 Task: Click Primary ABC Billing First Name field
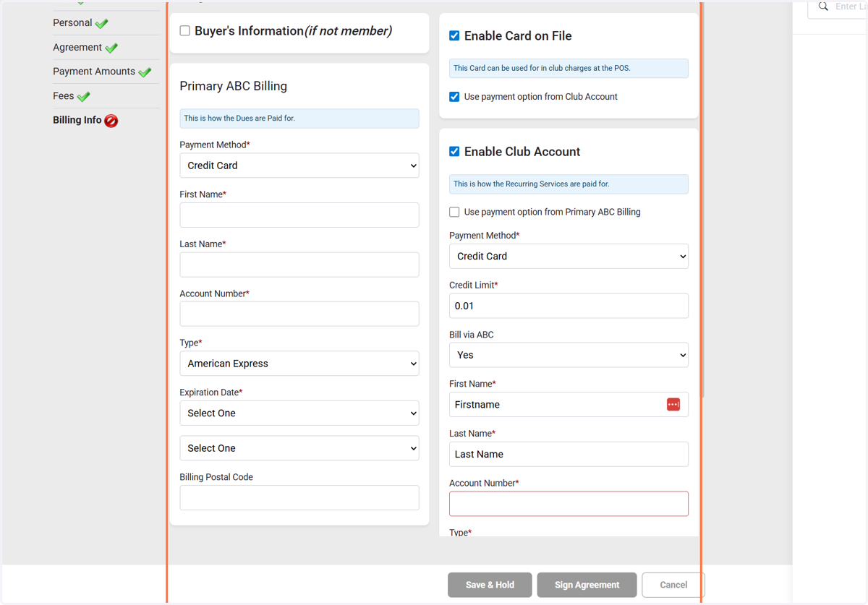click(x=299, y=215)
